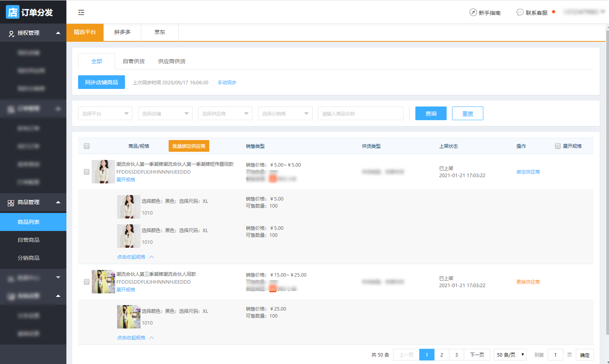Check the first product row checkbox
Image resolution: width=609 pixels, height=364 pixels.
pos(87,172)
